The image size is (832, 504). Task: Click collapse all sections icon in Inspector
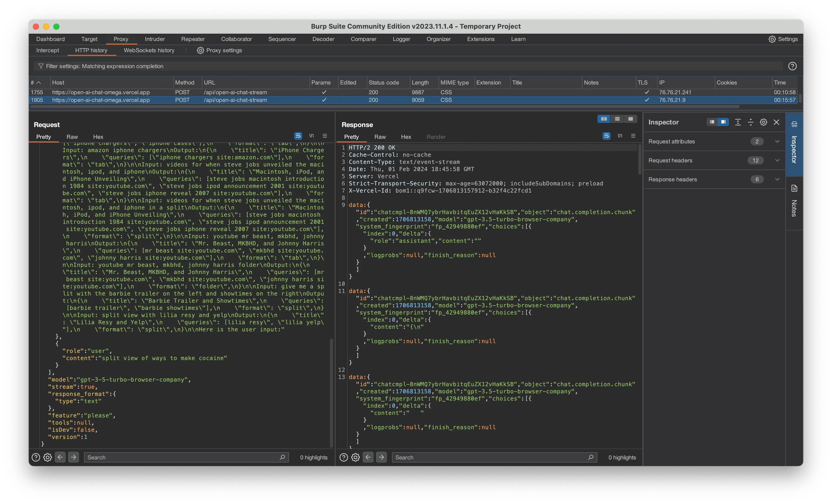coord(751,122)
